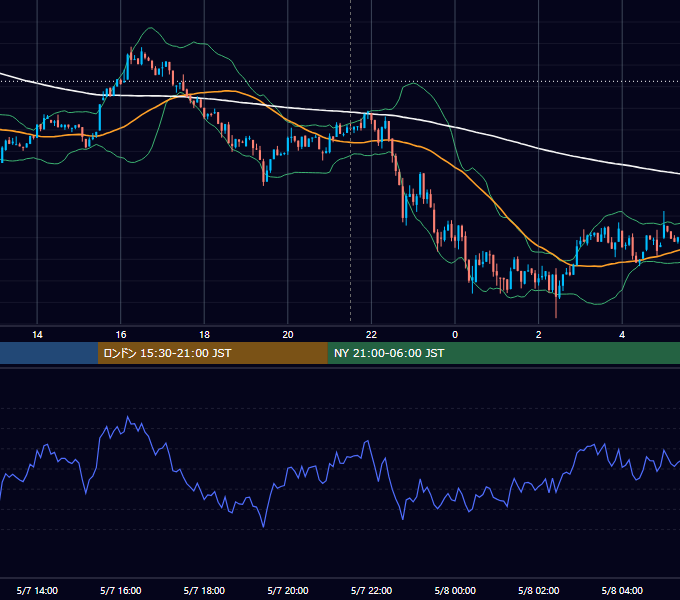Screen dimensions: 680x600
Task: Click the 2 hour label on time axis
Action: coord(539,335)
